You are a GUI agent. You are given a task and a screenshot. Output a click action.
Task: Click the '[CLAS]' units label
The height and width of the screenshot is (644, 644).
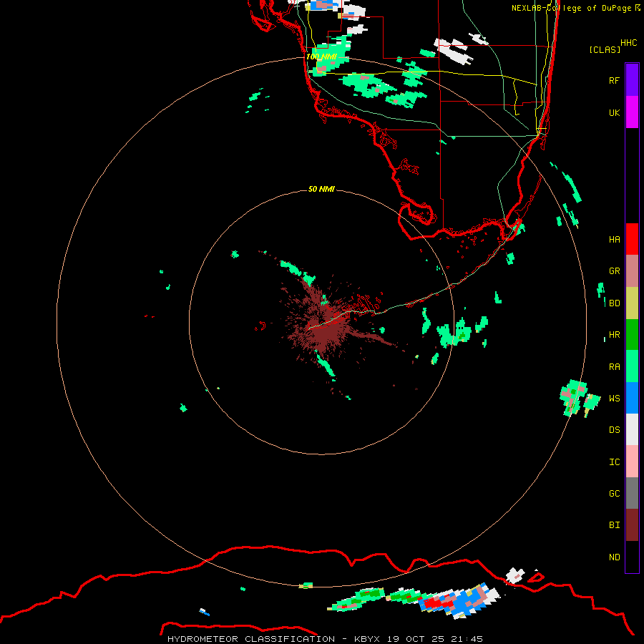[x=605, y=49]
